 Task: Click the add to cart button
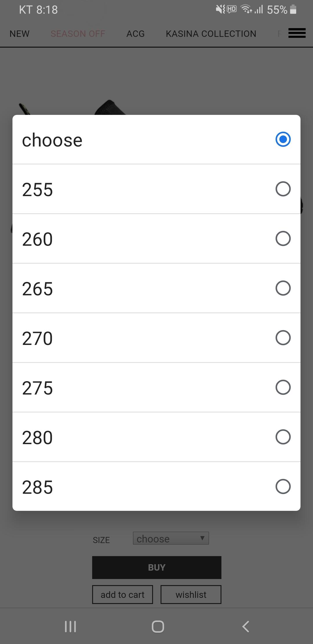point(122,594)
